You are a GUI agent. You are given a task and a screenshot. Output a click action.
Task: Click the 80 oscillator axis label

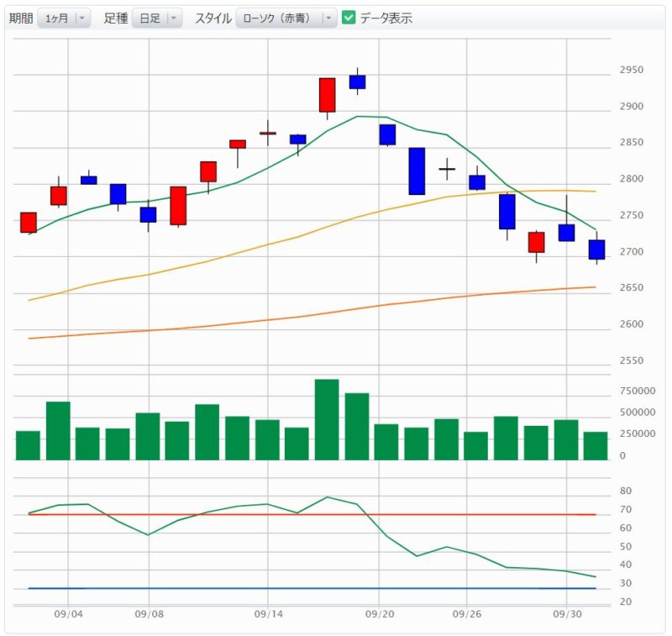click(626, 491)
